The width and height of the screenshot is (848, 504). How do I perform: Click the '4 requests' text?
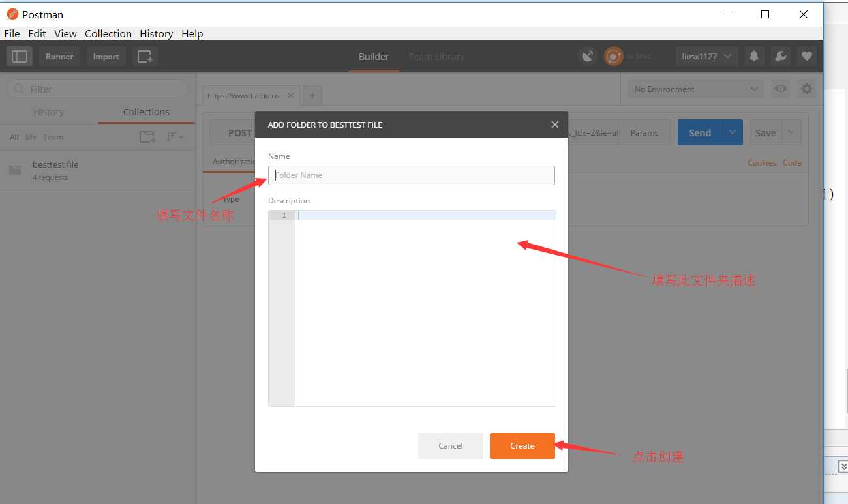click(50, 177)
